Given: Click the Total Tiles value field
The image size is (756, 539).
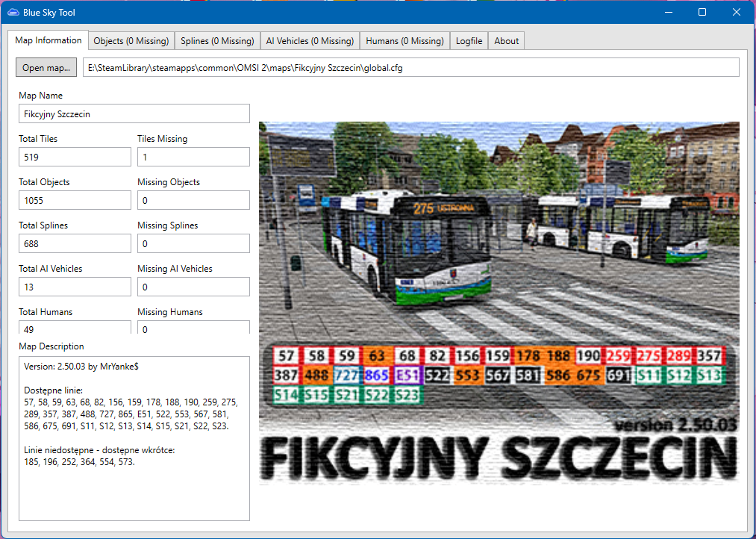Looking at the screenshot, I should point(75,158).
